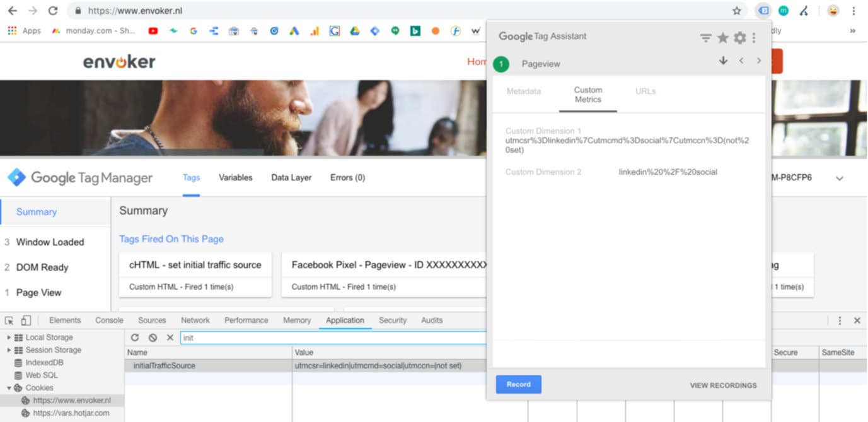Viewport: 868px width, 422px height.
Task: Click the envoker logo
Action: click(x=119, y=62)
